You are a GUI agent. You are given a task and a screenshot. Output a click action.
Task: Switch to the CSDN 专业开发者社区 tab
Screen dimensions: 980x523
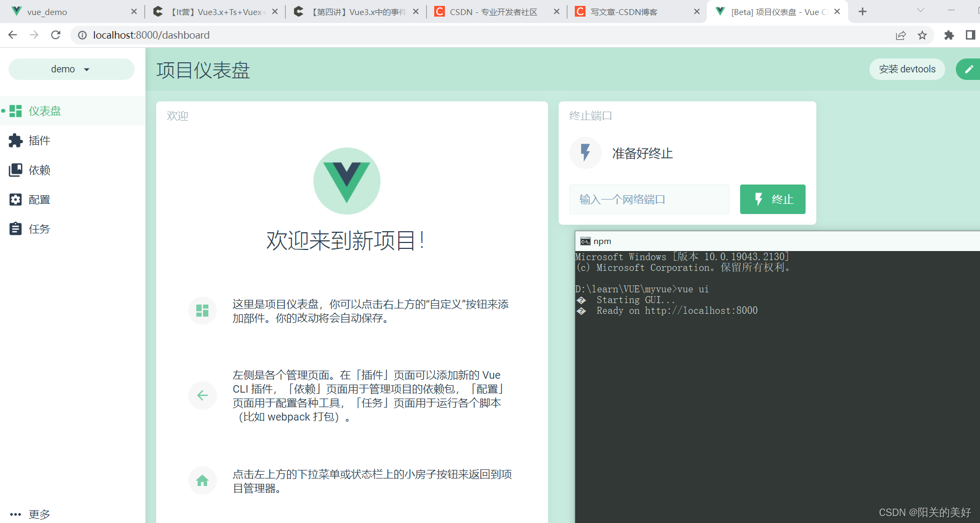click(x=494, y=11)
